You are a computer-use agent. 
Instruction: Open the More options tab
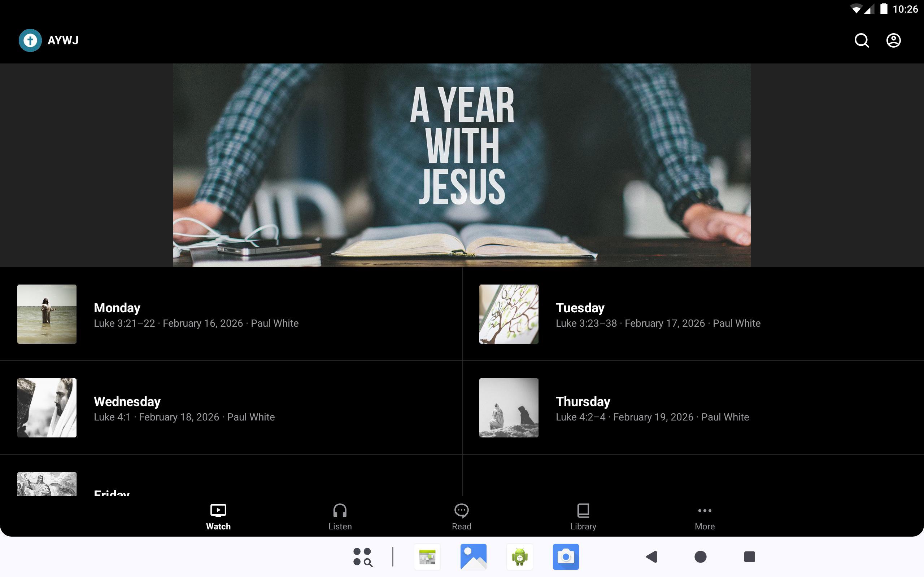(705, 517)
